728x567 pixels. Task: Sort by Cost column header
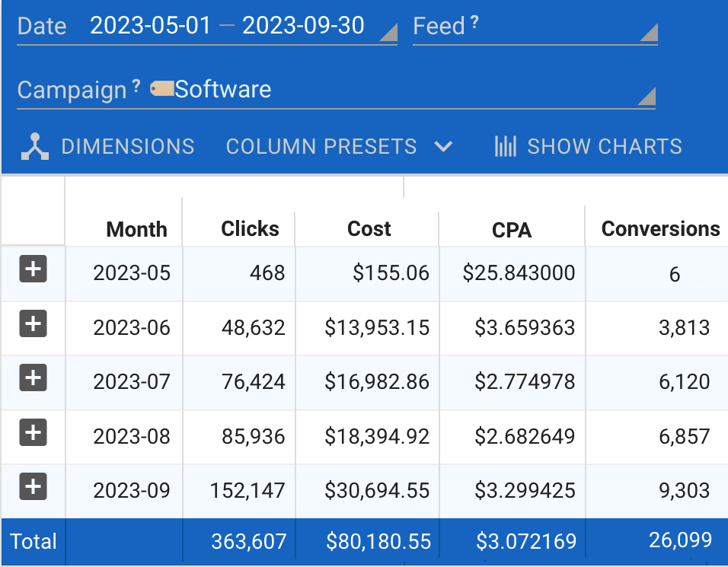(369, 229)
